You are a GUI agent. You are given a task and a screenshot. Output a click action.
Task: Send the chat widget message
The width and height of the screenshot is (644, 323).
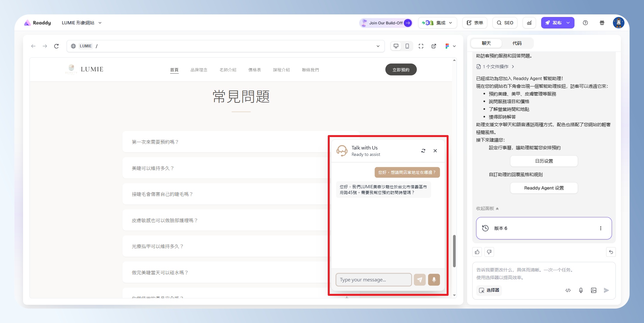tap(420, 280)
